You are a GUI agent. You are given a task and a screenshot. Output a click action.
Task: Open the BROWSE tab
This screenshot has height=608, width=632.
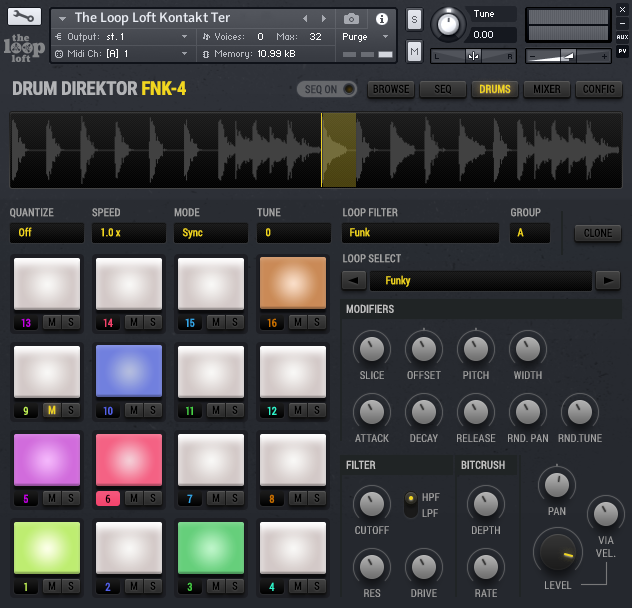391,89
